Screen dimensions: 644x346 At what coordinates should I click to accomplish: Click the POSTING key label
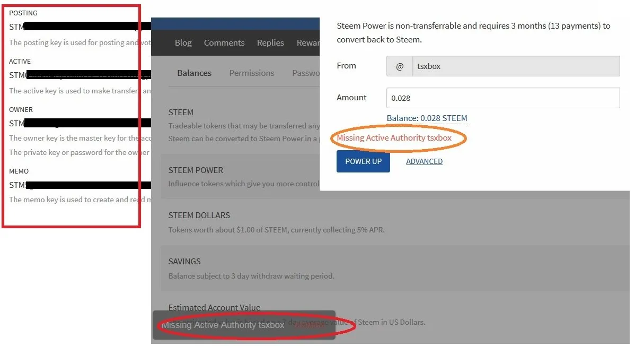[23, 13]
